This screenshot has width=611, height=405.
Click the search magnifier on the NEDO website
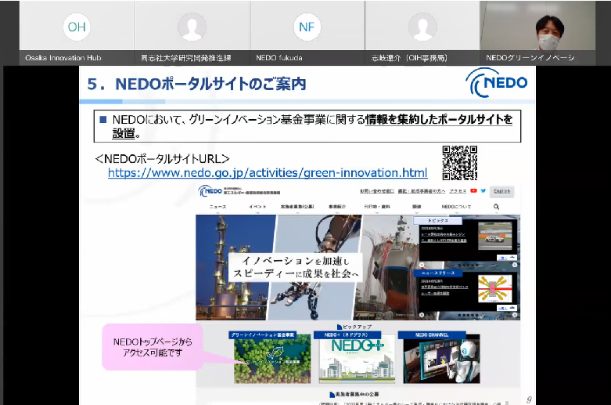[495, 207]
